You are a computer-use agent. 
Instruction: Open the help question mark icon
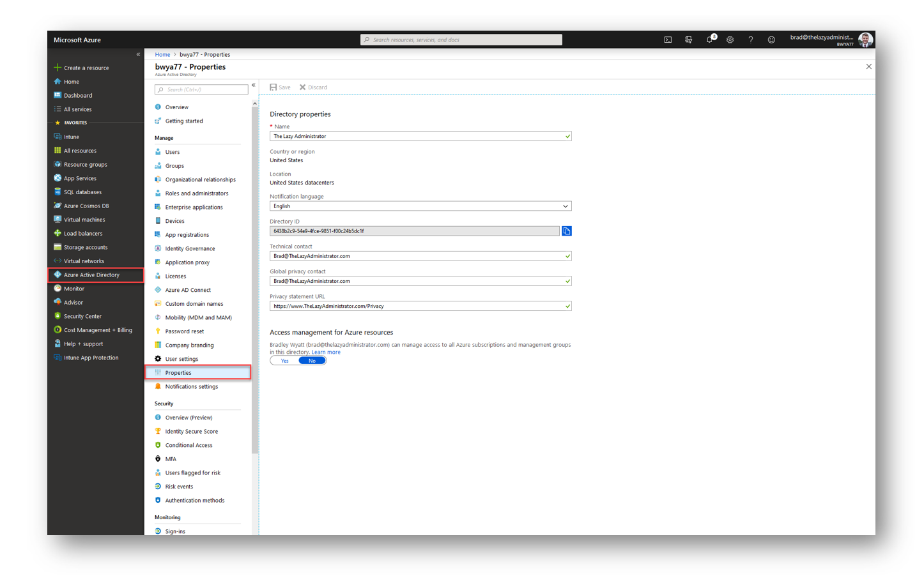click(x=751, y=40)
